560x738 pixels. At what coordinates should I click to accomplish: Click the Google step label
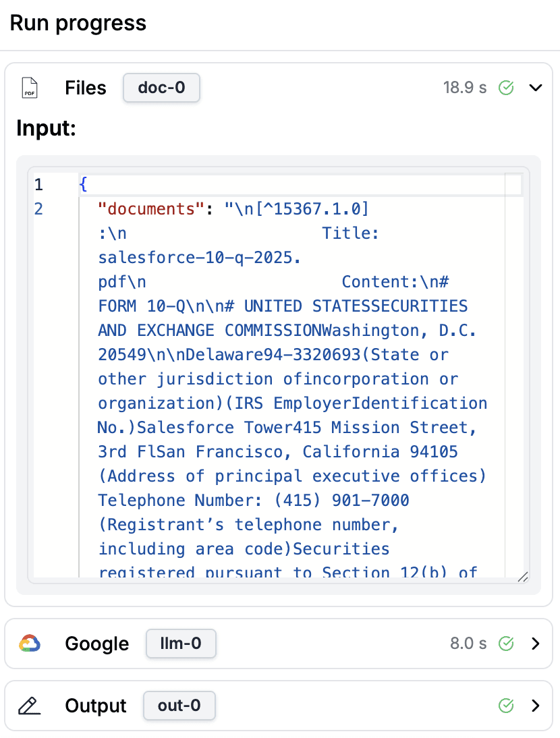97,644
